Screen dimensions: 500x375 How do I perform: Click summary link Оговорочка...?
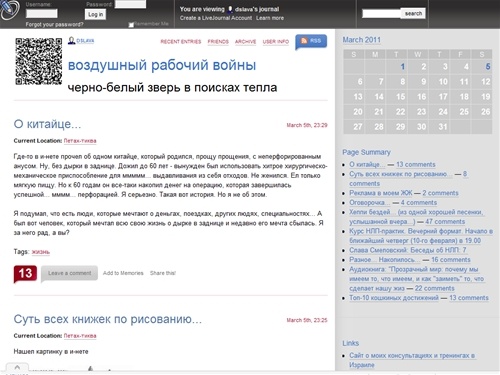pos(369,203)
